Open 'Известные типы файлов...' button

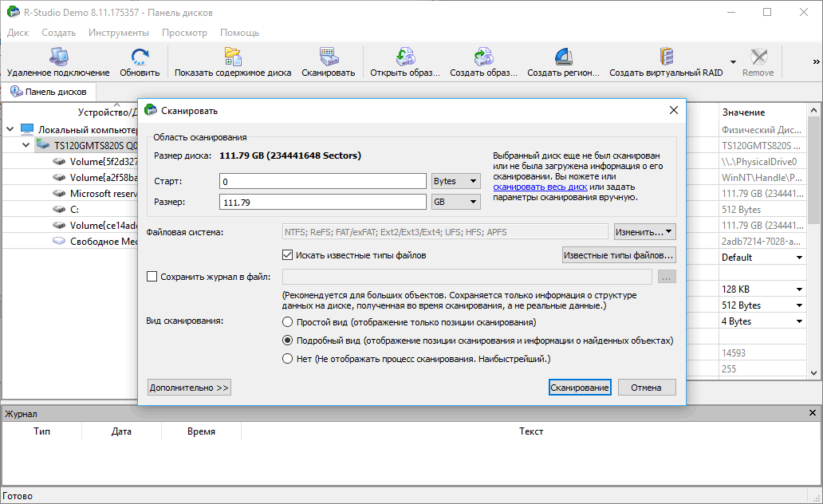coord(618,255)
